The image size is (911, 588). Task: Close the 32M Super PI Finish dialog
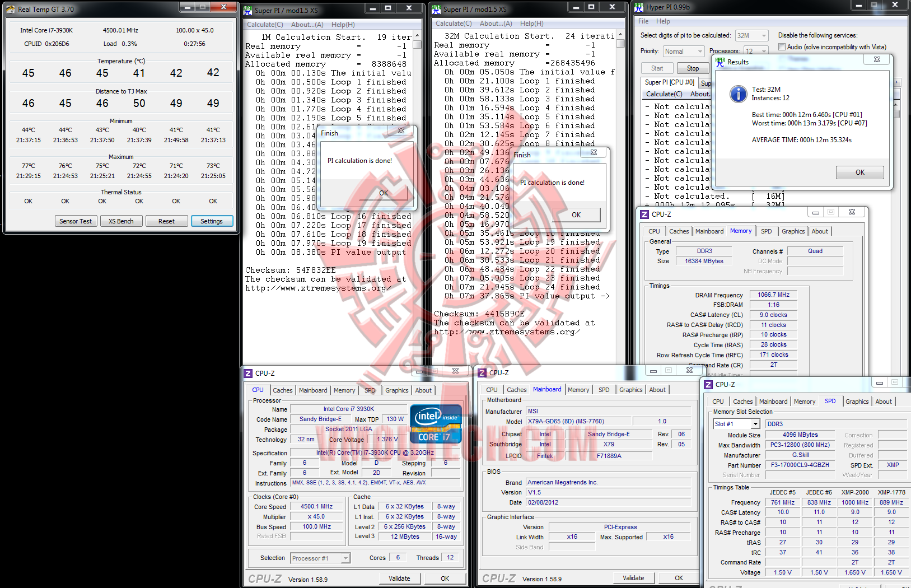pyautogui.click(x=594, y=152)
